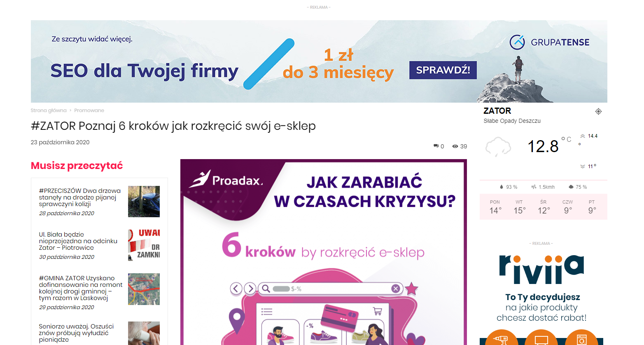Screen dimensions: 644x345
Task: Click the cloud weather condition icon
Action: (498, 147)
